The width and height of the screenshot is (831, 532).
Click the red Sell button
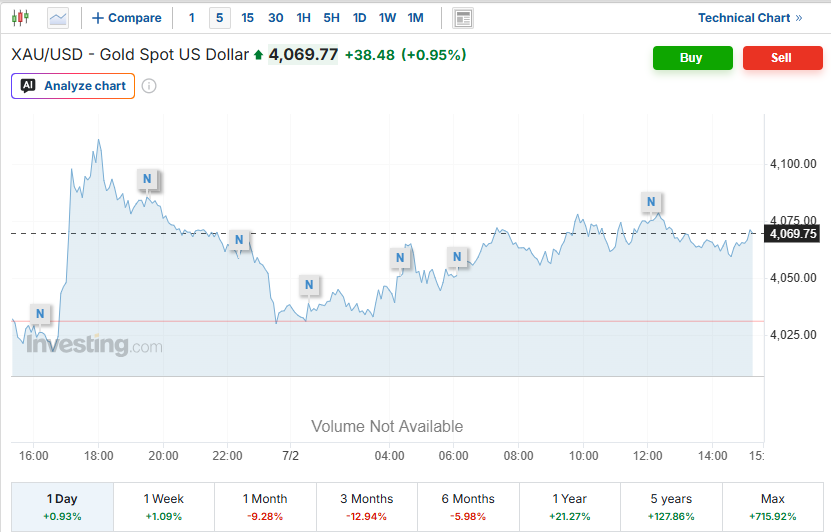point(783,58)
